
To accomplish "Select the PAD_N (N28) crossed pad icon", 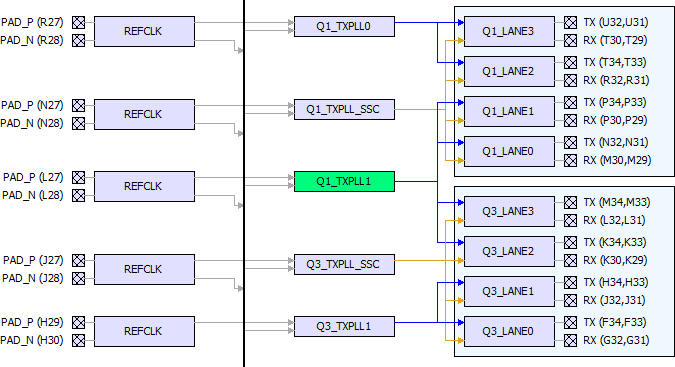I will (x=78, y=123).
